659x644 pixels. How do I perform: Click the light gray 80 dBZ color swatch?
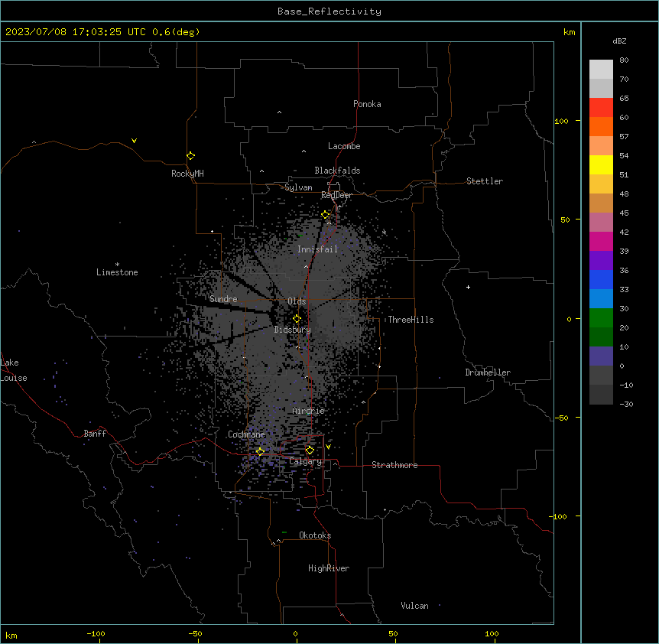(x=601, y=69)
